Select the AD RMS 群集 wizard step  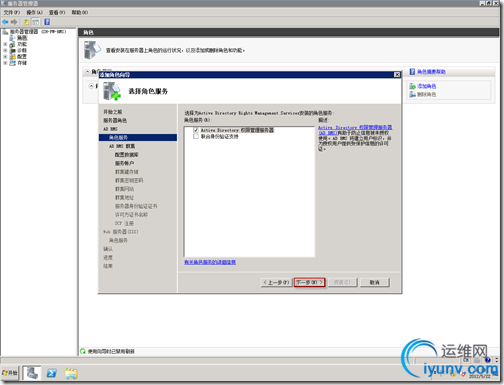point(122,146)
